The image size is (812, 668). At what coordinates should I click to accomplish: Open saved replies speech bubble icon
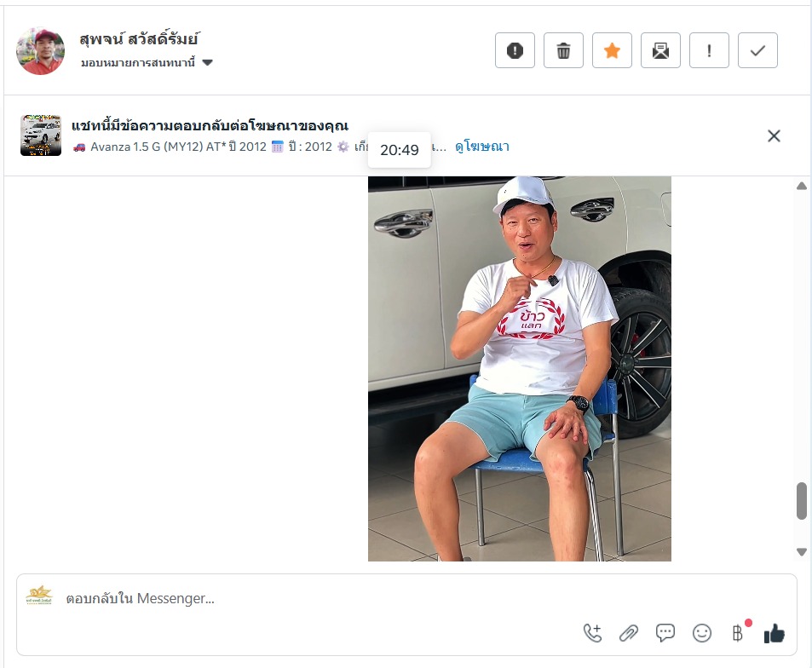coord(665,633)
